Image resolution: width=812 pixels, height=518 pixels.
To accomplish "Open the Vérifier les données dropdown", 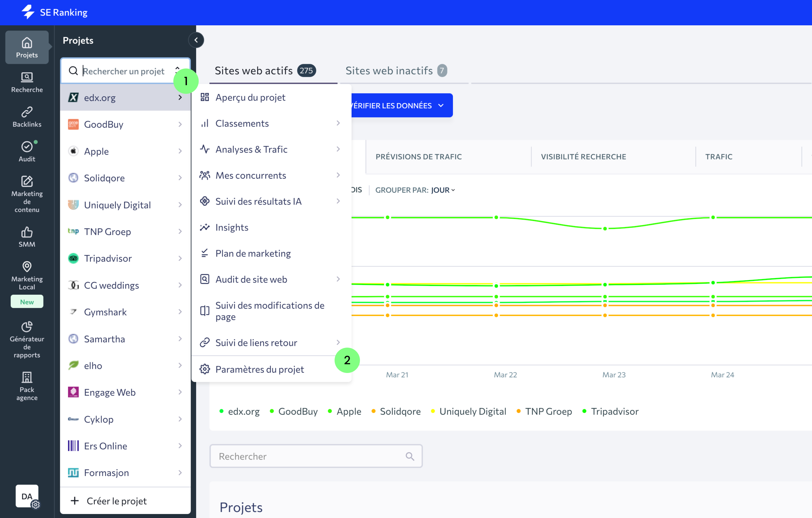I will click(402, 106).
